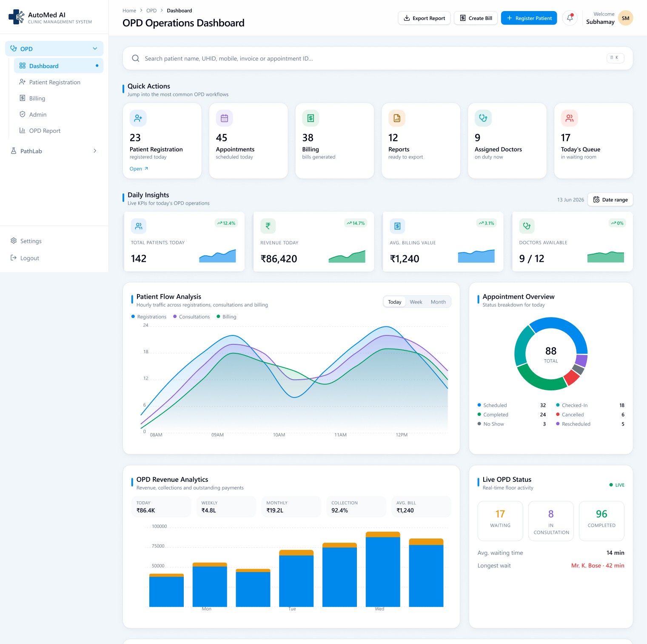This screenshot has height=644, width=647.
Task: Click the Mr. K. Bose longest wait text
Action: (x=598, y=566)
